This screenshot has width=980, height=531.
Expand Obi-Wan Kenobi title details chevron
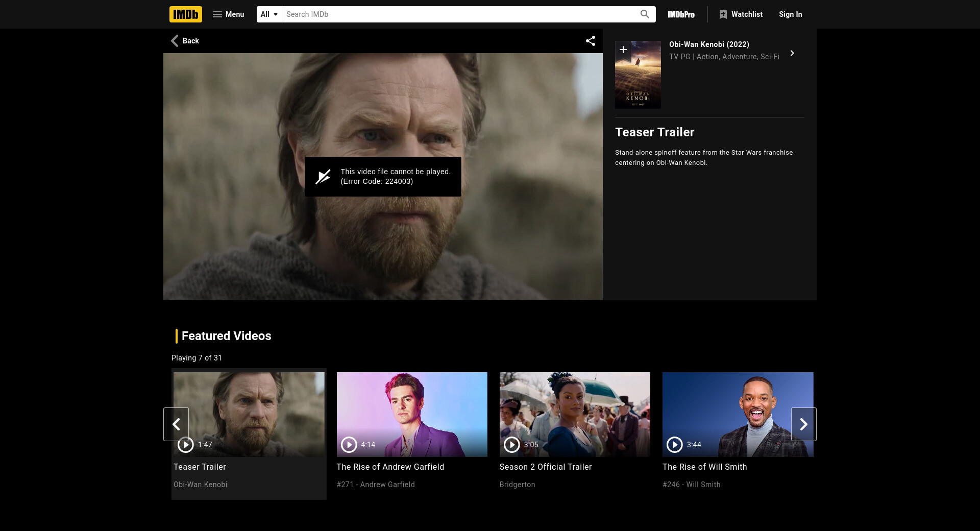pyautogui.click(x=792, y=53)
